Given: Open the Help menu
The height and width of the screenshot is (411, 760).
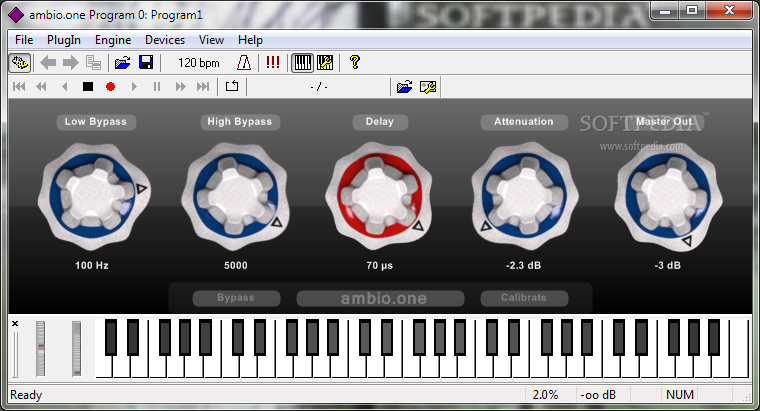Looking at the screenshot, I should click(x=250, y=40).
